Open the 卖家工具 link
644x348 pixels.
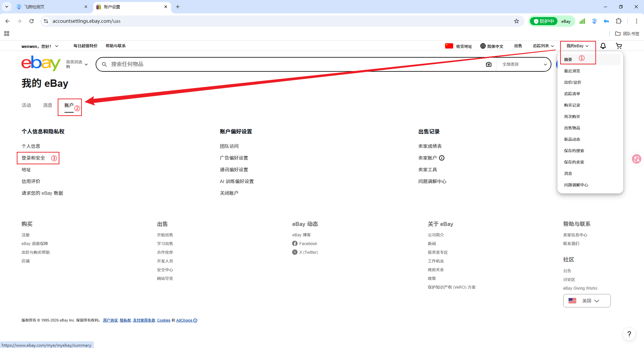tap(428, 170)
